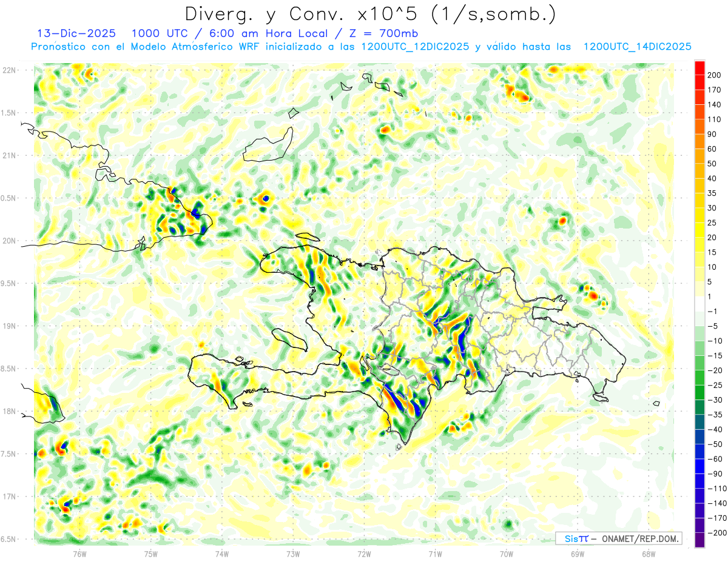Click the '1000 UTC' time text
The image size is (728, 562).
point(160,33)
